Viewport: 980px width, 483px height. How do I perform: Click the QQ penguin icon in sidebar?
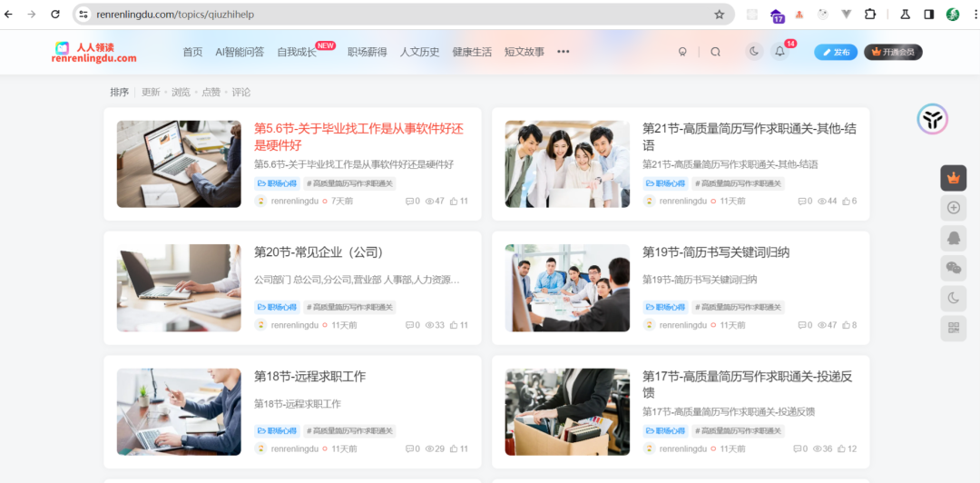(953, 238)
